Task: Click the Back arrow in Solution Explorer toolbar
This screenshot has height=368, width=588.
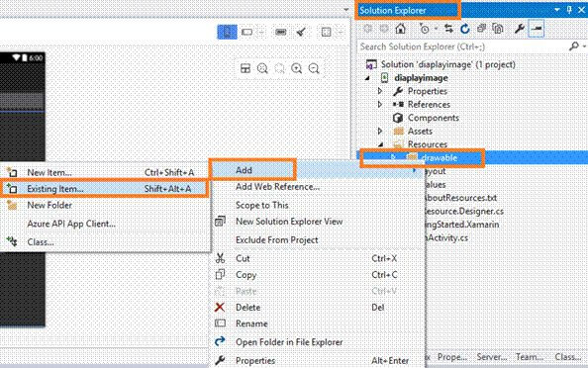Action: click(x=368, y=29)
